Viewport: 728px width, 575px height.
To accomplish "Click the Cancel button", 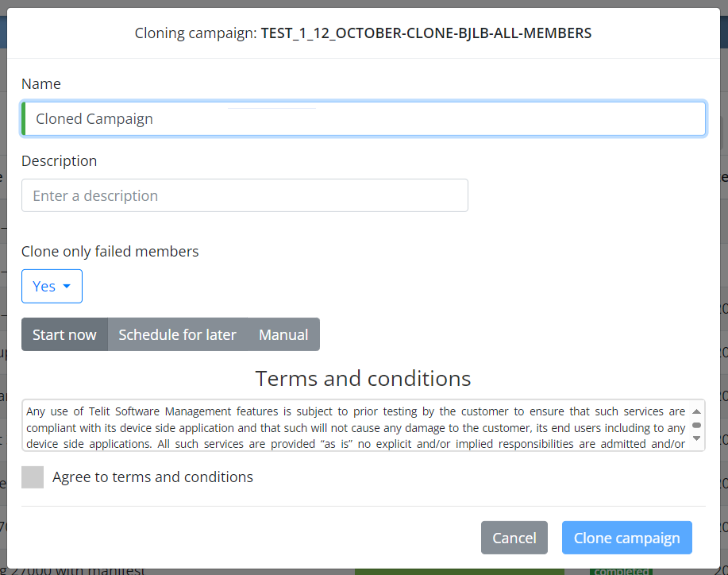I will coord(514,538).
